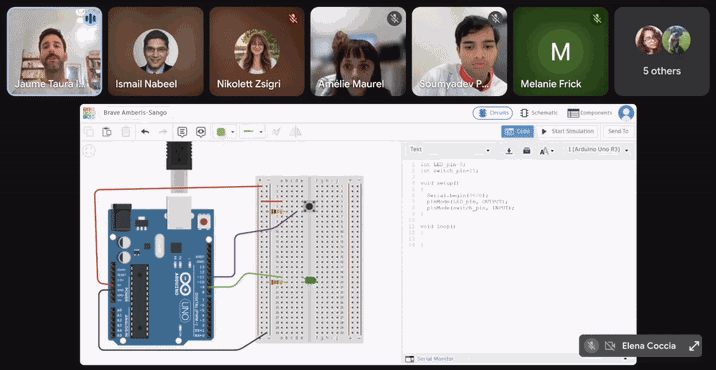Screen dimensions: 716x370
Task: Undo the last circuit change
Action: coord(145,132)
